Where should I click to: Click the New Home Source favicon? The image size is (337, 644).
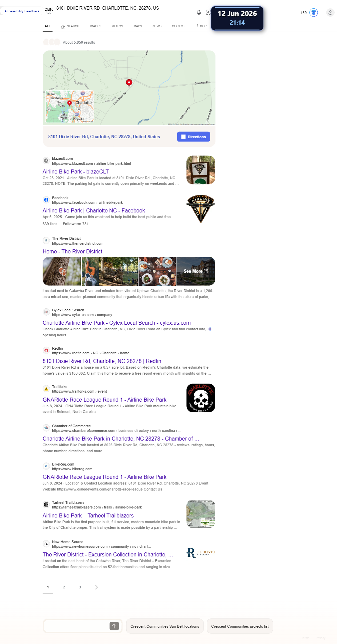46,544
